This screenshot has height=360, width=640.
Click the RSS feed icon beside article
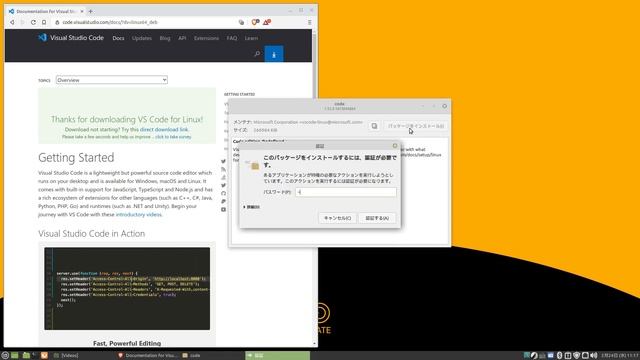point(223,169)
